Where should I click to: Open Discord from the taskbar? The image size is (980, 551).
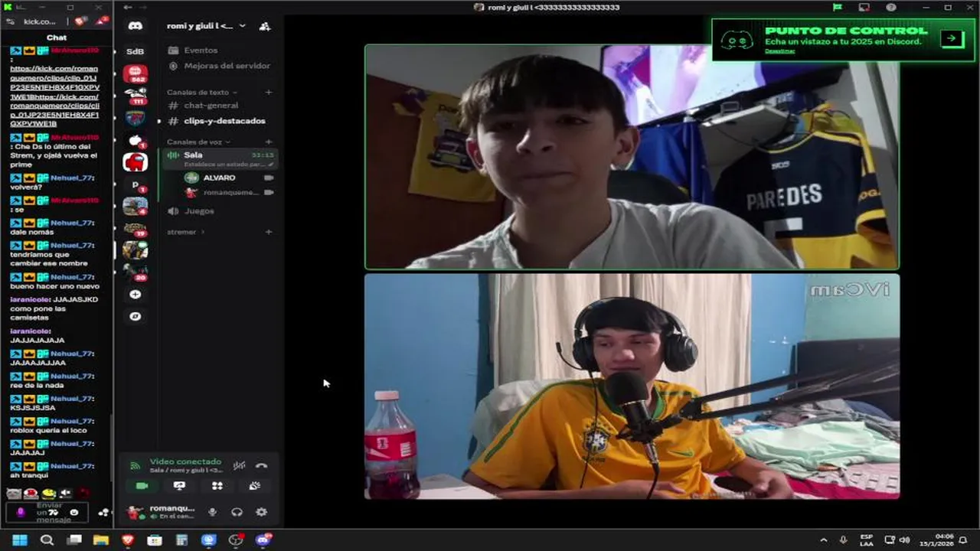[263, 540]
